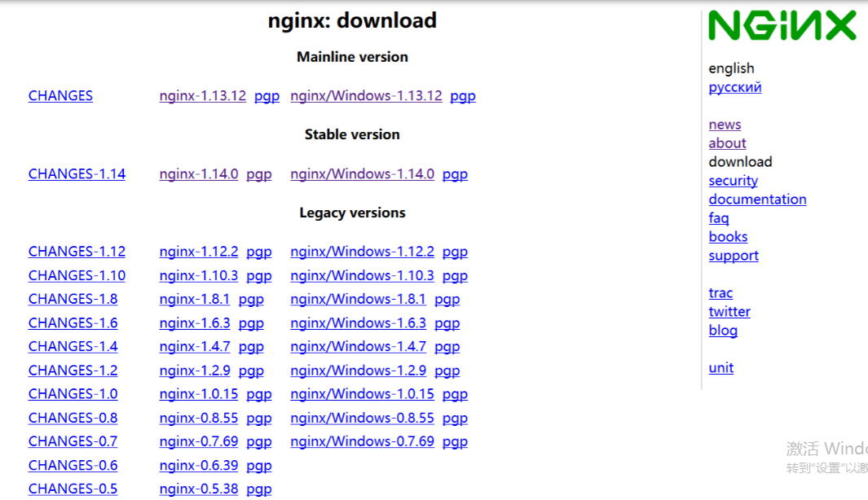868x500 pixels.
Task: Open the news page
Action: click(x=725, y=125)
